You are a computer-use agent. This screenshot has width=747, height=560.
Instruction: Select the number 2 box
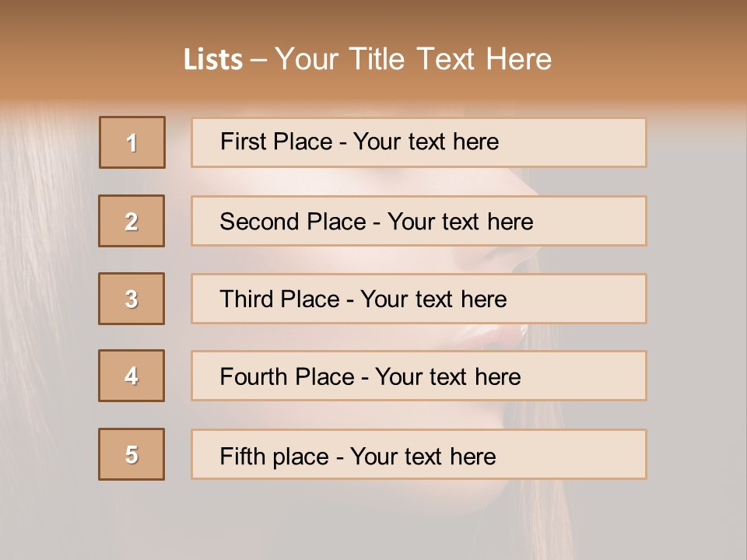coord(132,221)
